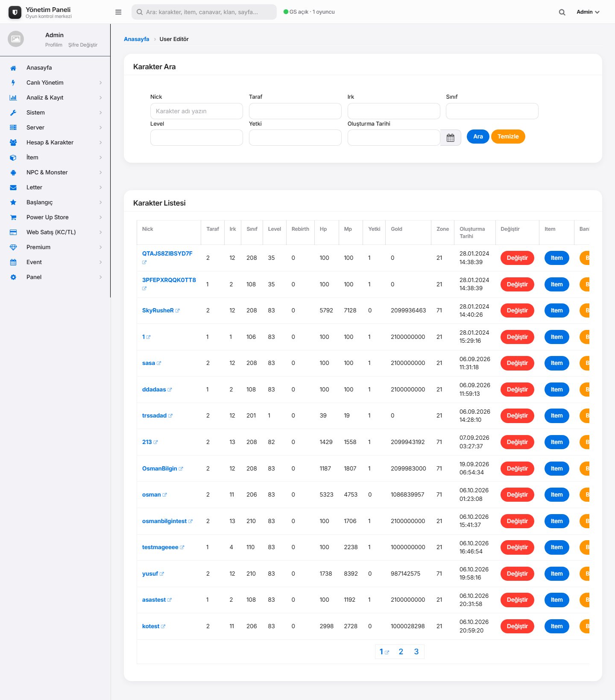Click the Canlı Yönetim lightning icon

pos(13,83)
